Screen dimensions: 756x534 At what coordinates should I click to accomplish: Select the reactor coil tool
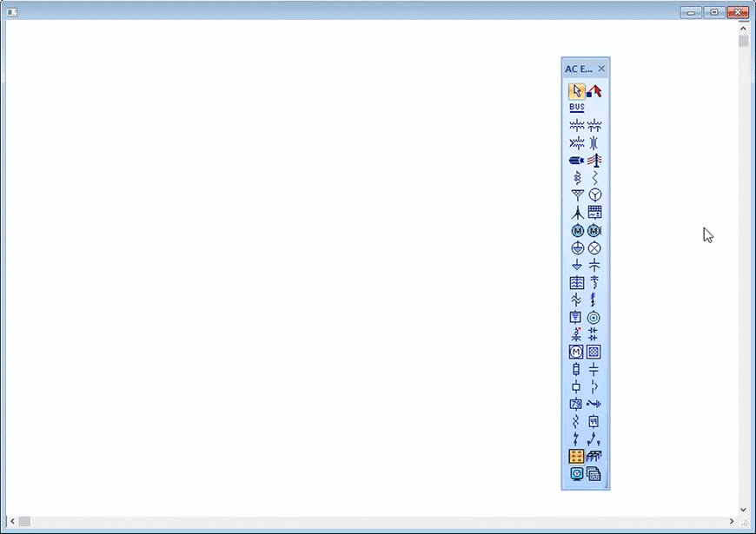[x=575, y=177]
